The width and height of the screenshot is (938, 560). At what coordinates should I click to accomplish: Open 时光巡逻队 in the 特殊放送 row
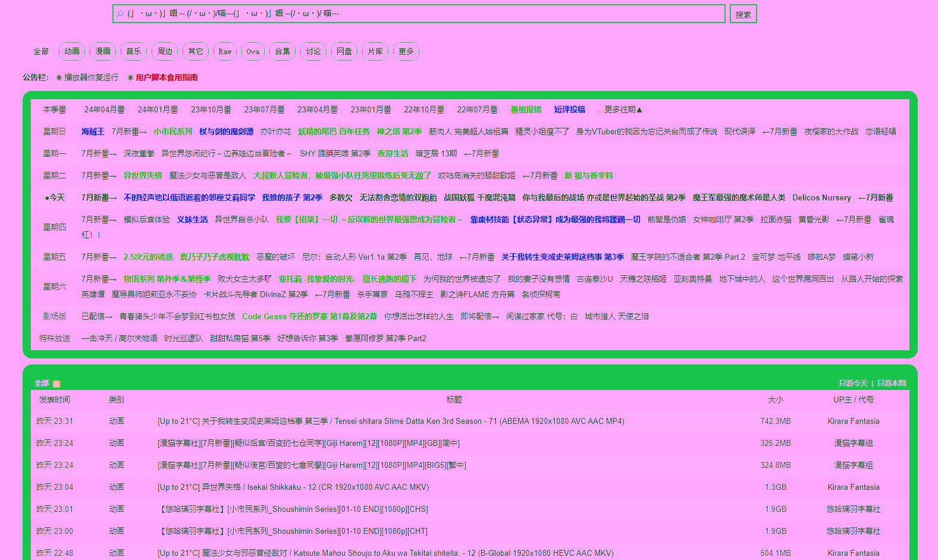coord(184,339)
